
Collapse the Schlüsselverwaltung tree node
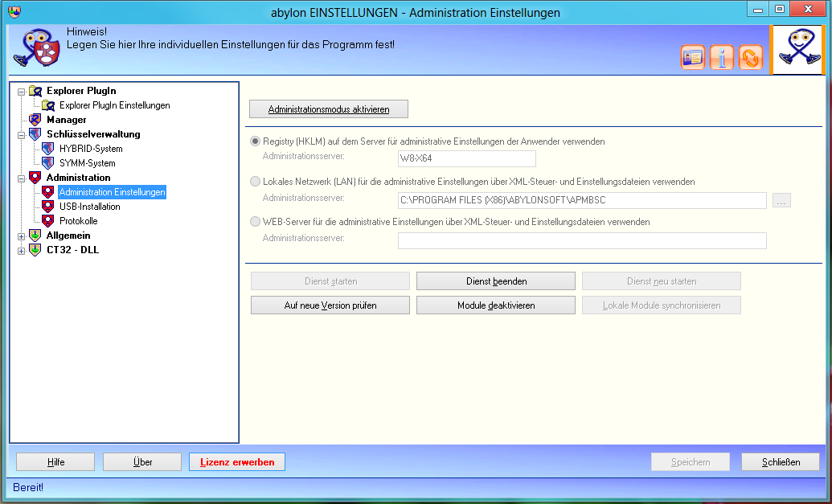[22, 135]
